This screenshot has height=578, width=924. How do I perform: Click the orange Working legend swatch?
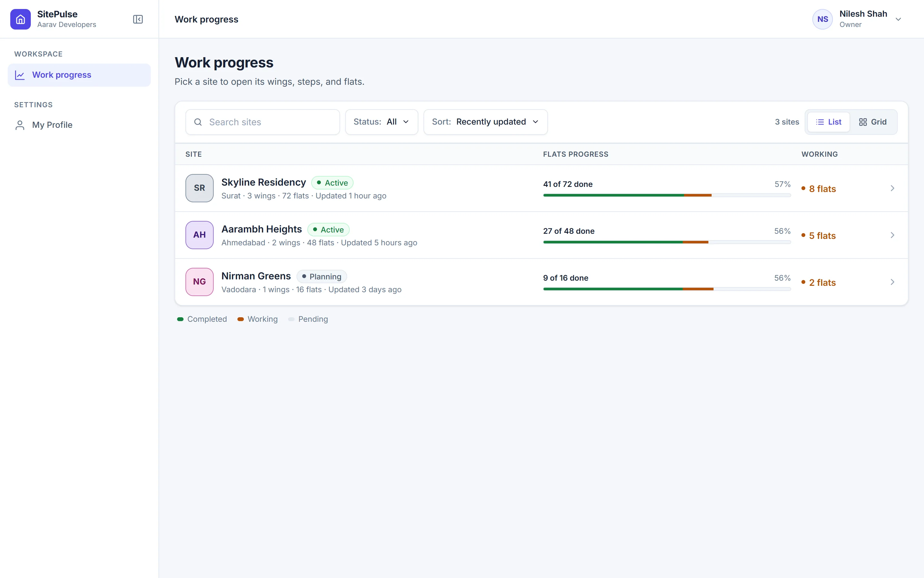coord(241,319)
